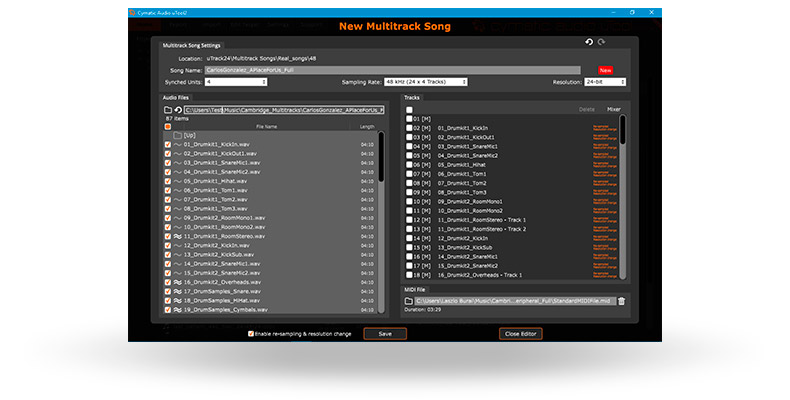Click the red New badge

tap(605, 71)
